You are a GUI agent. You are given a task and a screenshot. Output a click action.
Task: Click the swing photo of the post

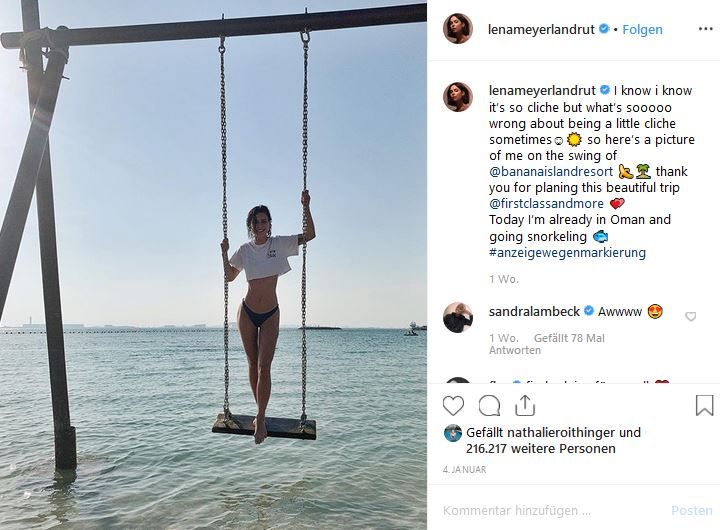(x=213, y=265)
